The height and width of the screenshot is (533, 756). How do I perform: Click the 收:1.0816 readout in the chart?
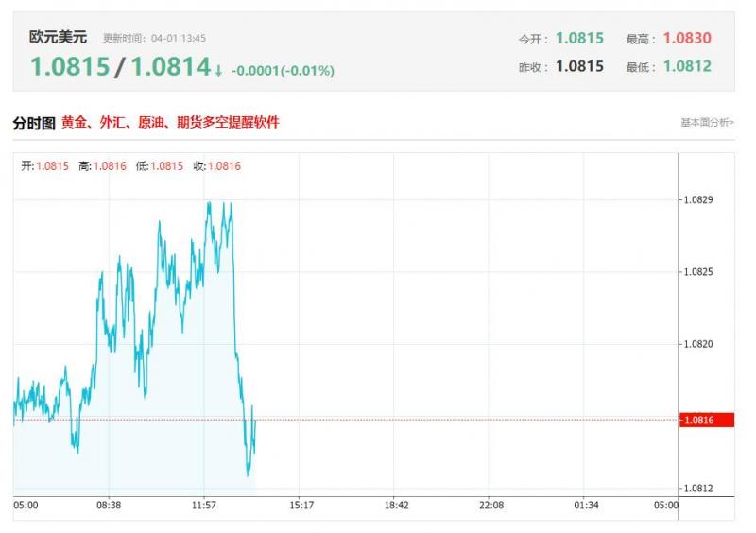click(217, 166)
